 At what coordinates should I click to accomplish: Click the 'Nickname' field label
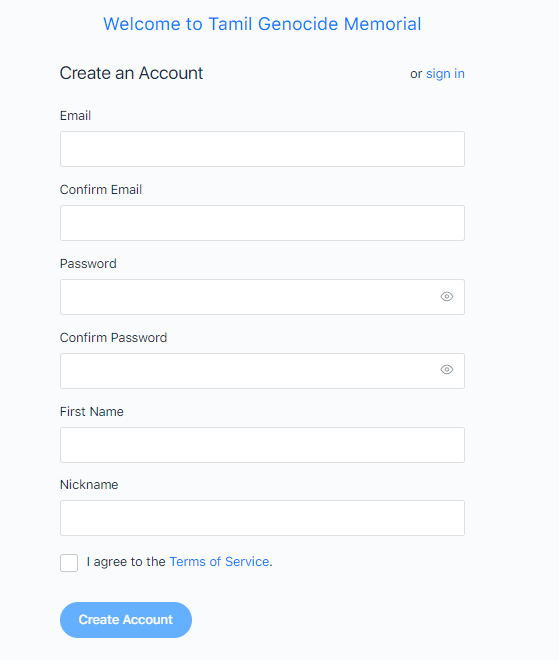[89, 484]
